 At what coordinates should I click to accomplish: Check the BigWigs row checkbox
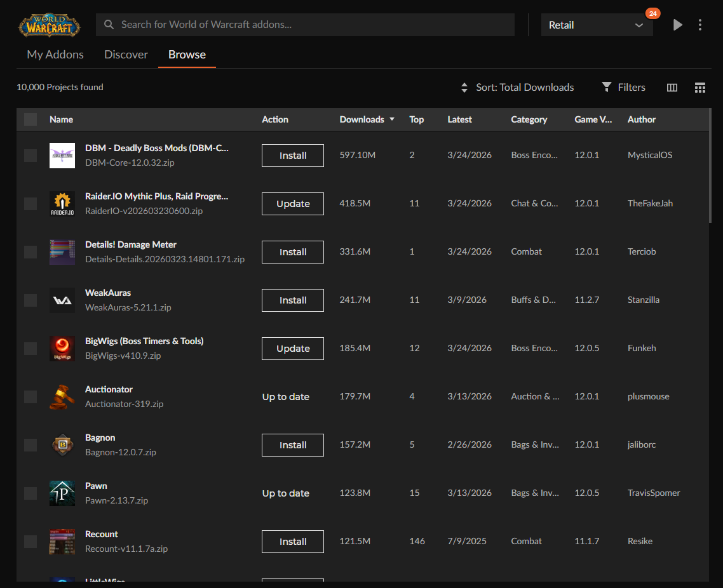point(30,349)
